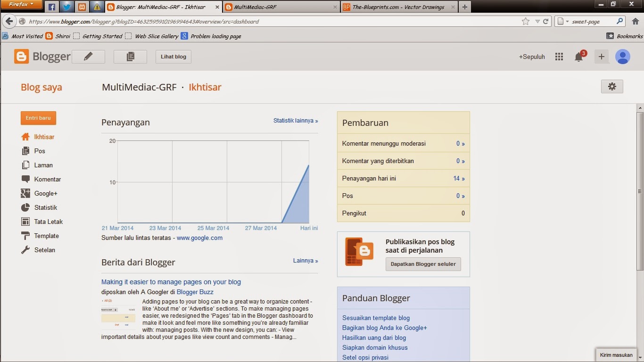
Task: Click the URL address field
Action: (x=274, y=21)
